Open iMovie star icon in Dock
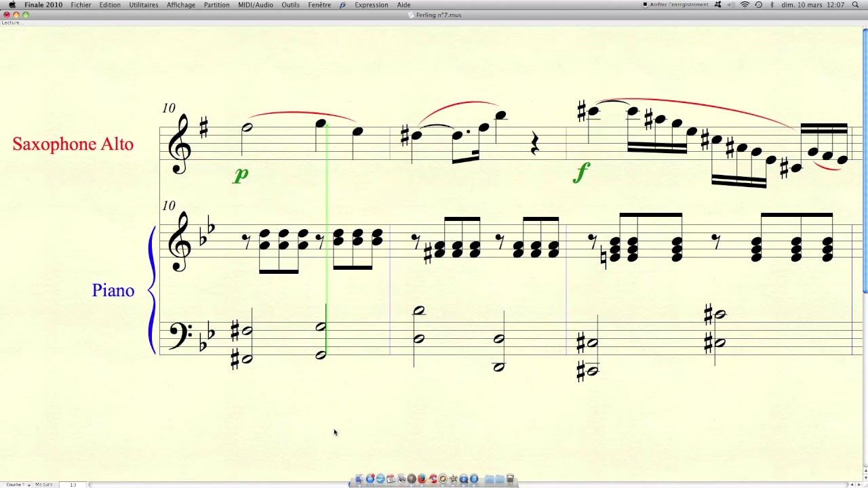Screen dimensions: 868x488 [453, 479]
